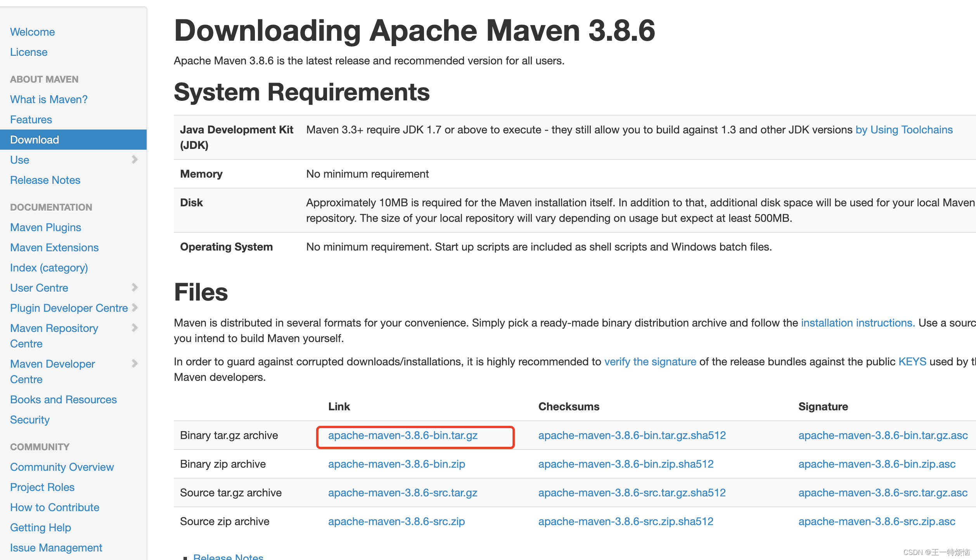Download apache-maven-3.8.6-bin.tar.gz
This screenshot has height=560, width=976.
[403, 435]
